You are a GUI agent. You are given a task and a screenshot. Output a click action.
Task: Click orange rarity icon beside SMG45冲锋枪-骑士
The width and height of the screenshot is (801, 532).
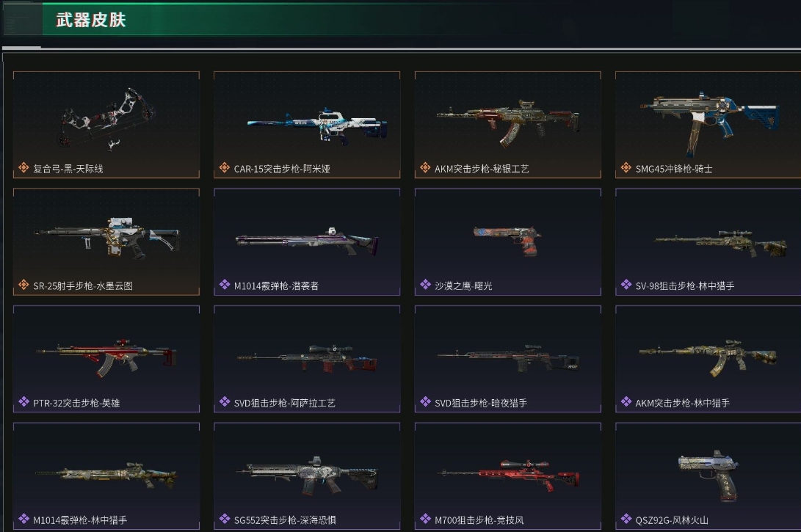(626, 167)
